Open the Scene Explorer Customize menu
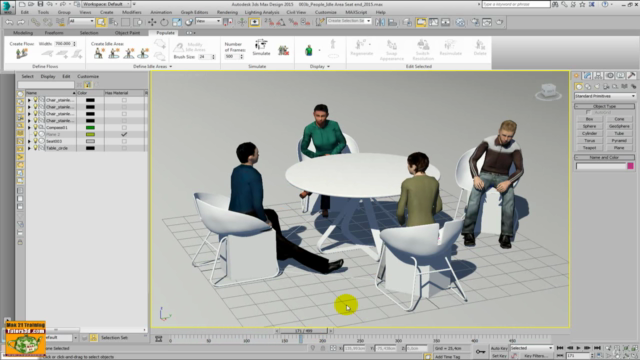 88,76
